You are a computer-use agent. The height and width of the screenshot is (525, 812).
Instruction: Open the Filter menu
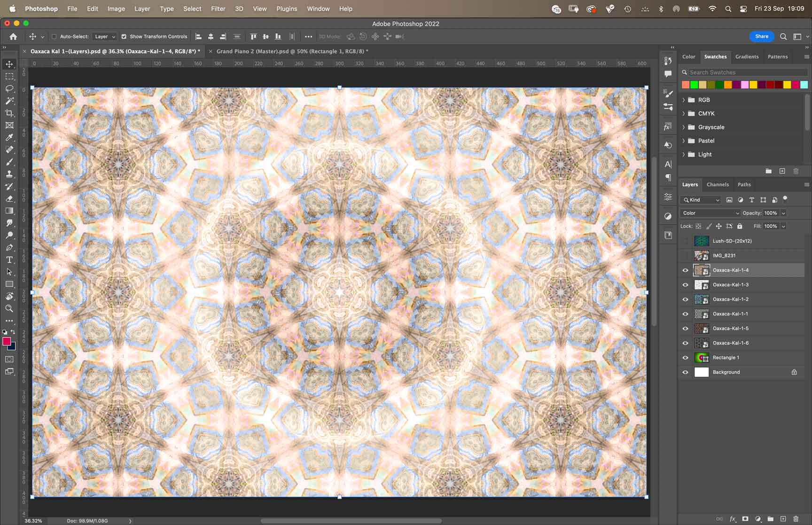(218, 8)
